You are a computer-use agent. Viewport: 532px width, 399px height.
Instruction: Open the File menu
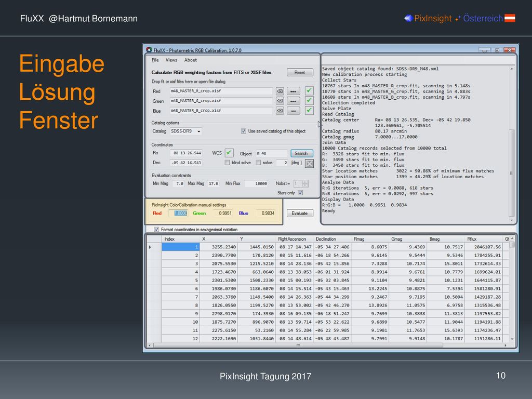155,60
